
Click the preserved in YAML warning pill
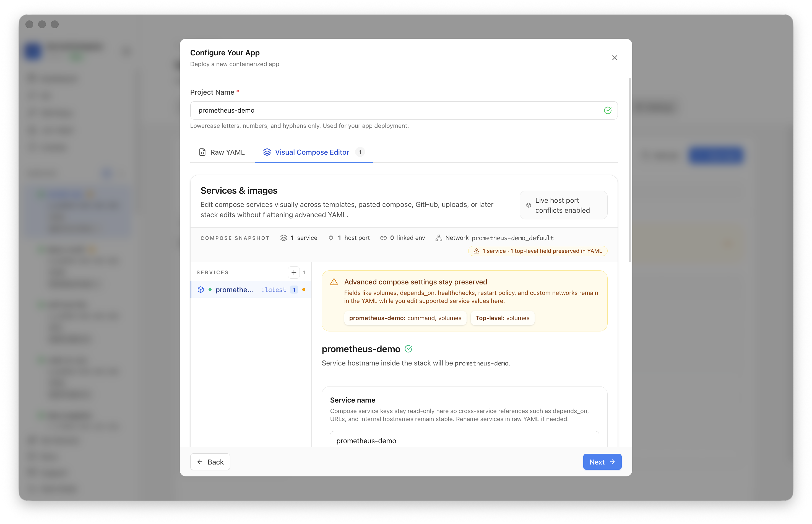click(x=537, y=251)
